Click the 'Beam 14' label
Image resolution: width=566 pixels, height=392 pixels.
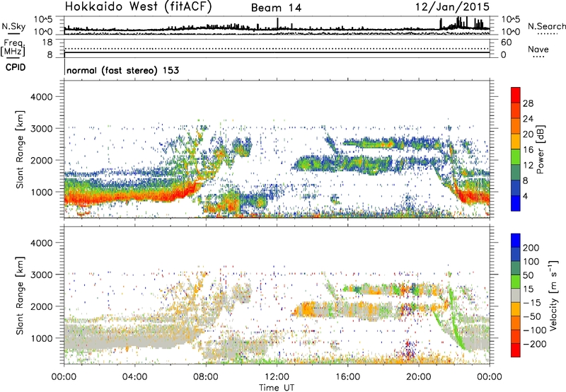pyautogui.click(x=276, y=8)
